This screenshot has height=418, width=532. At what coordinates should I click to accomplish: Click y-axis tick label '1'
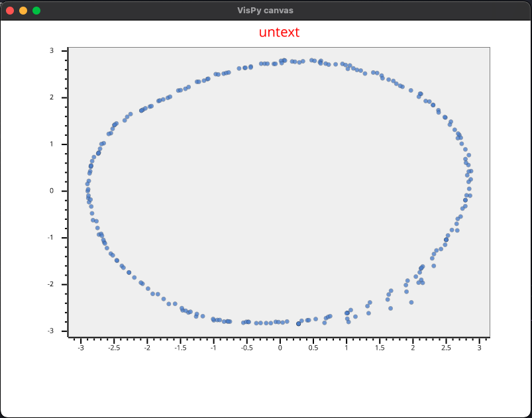(x=52, y=144)
